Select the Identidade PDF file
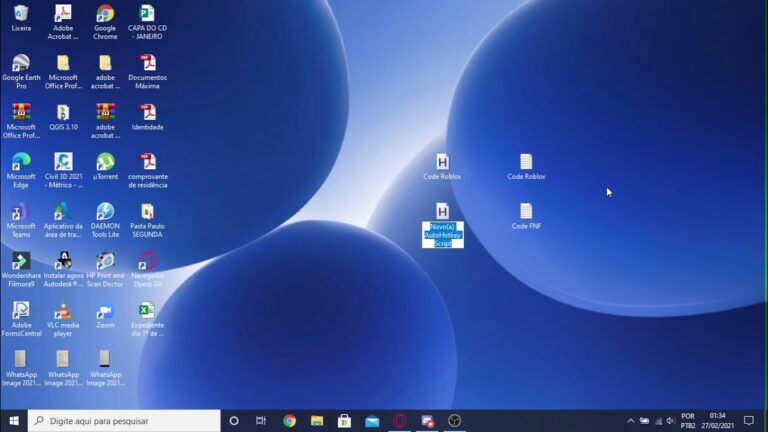768x432 pixels. pos(147,112)
